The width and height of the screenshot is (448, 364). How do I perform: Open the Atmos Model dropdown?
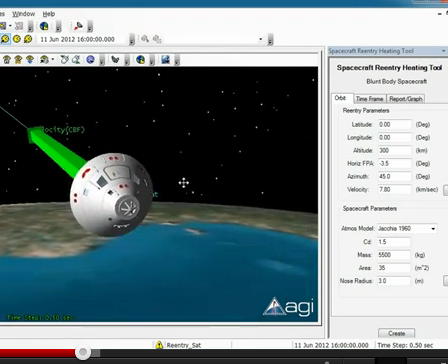click(433, 229)
